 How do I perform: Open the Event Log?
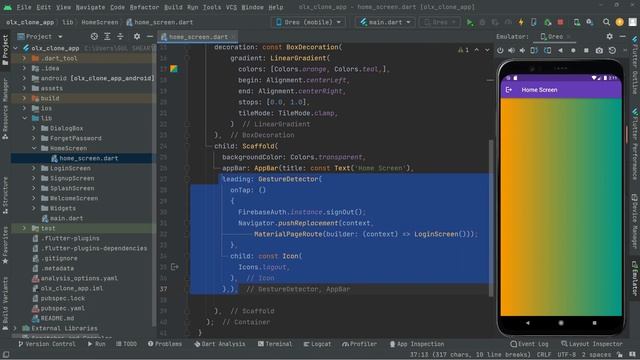529,344
